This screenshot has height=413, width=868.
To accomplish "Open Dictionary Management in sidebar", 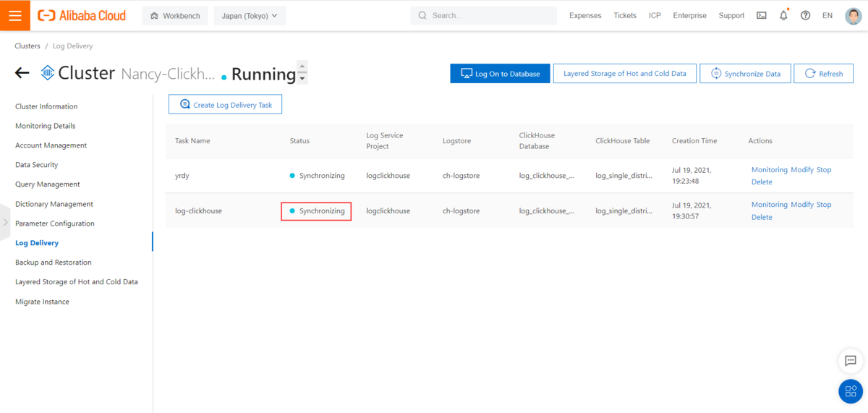I will coord(54,204).
